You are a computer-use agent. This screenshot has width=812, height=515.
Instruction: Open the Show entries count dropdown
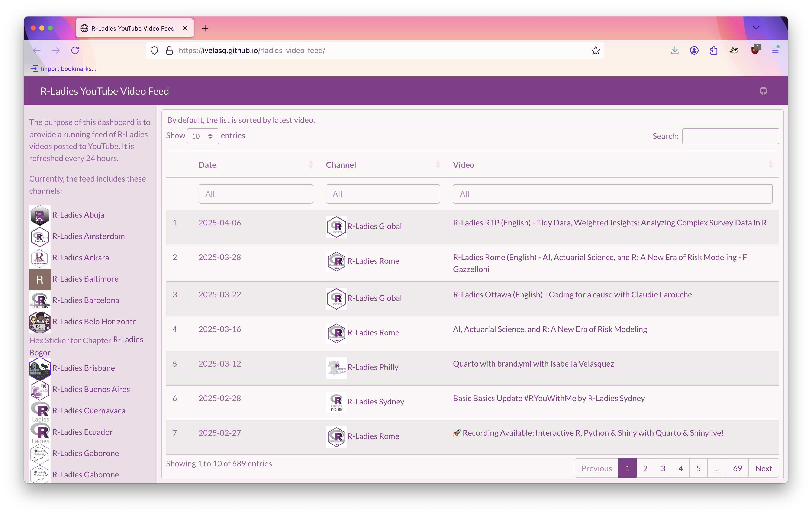(x=203, y=136)
